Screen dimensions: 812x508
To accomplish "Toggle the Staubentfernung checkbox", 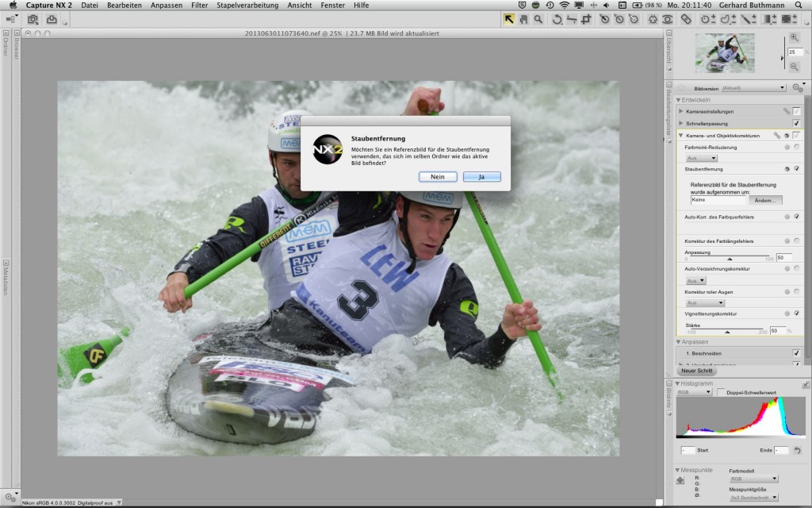I will [x=796, y=169].
